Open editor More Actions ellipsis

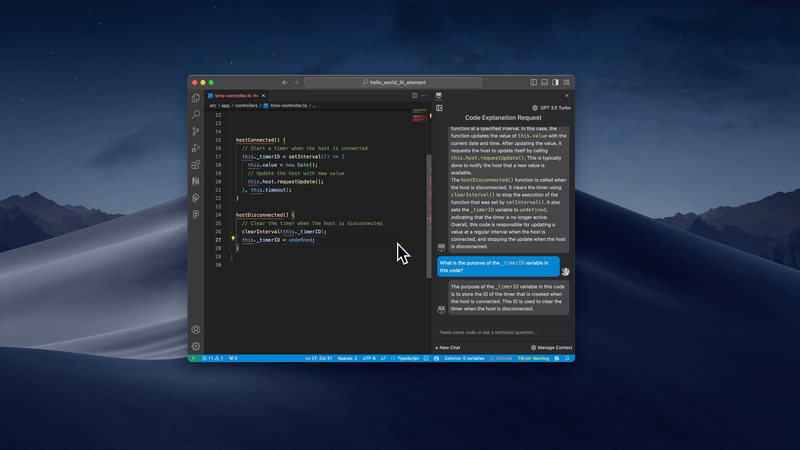pyautogui.click(x=423, y=95)
